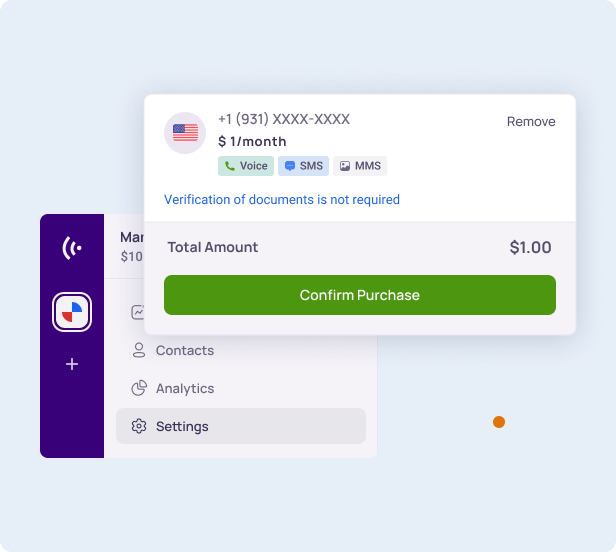The image size is (616, 552).
Task: Click the Contacts person icon
Action: 139,350
